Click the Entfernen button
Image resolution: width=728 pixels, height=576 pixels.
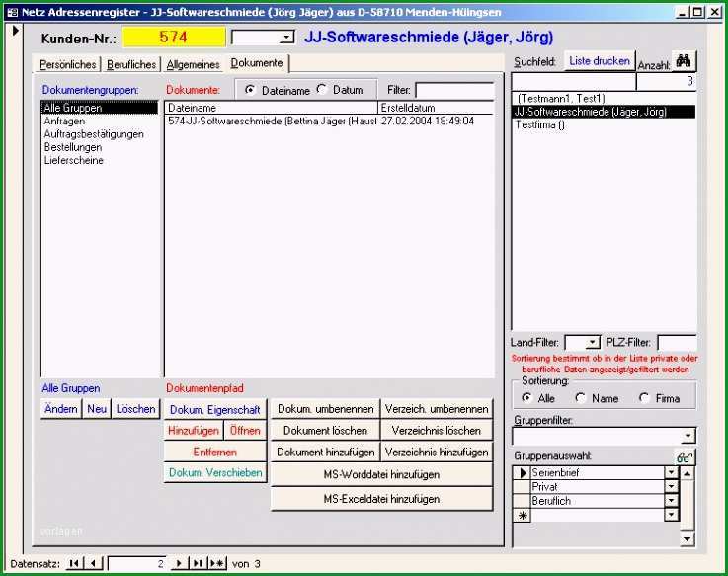[215, 452]
